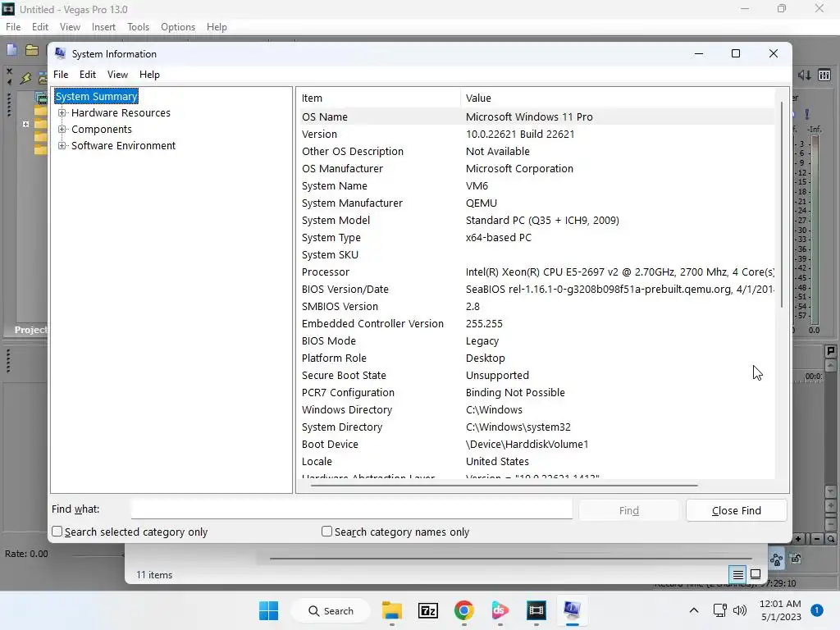
Task: Open the mixer faders icon in Vegas
Action: (x=824, y=75)
